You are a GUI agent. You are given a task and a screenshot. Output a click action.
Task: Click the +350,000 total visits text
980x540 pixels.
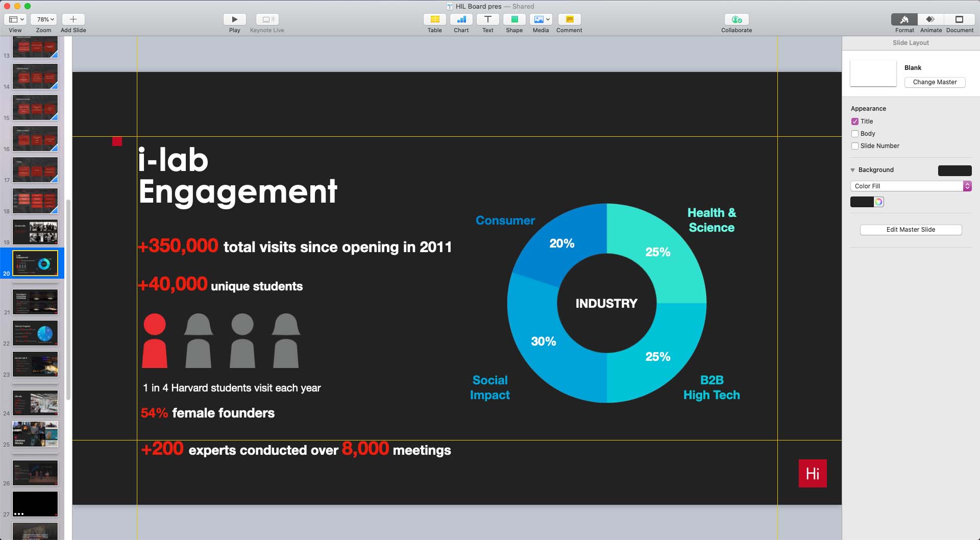[x=295, y=247]
